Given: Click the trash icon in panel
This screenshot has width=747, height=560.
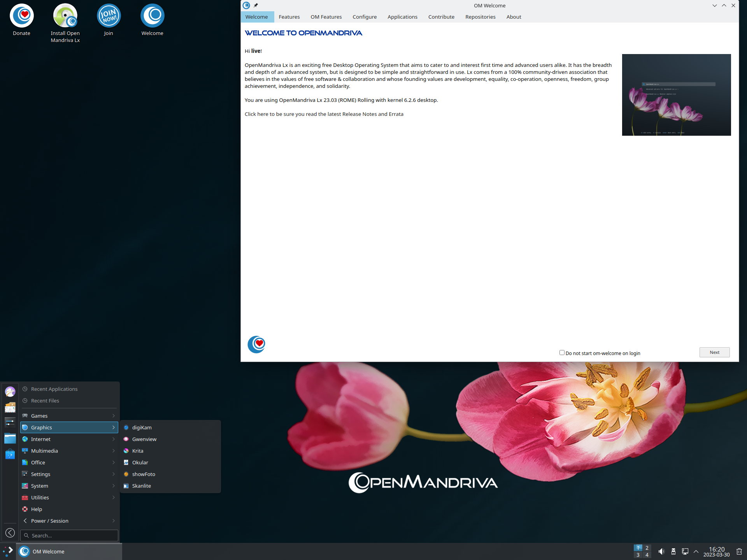Looking at the screenshot, I should 739,551.
